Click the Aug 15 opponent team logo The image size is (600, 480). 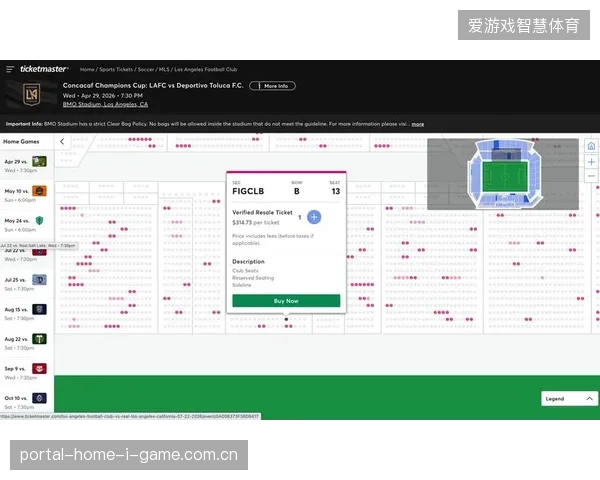tap(39, 309)
